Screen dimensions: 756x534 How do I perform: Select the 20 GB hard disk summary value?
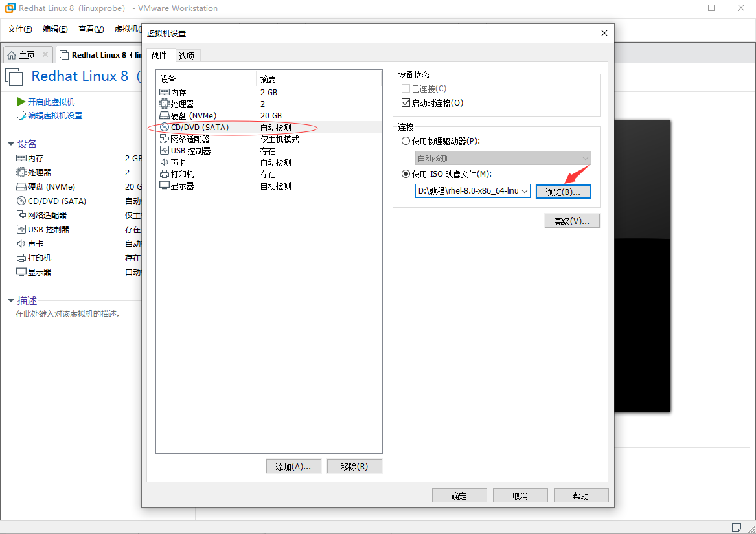(271, 116)
